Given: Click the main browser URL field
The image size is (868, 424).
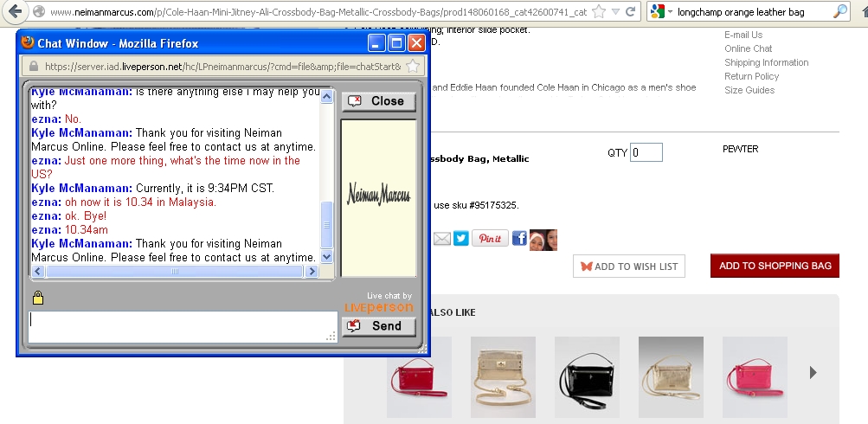Looking at the screenshot, I should coord(318,11).
